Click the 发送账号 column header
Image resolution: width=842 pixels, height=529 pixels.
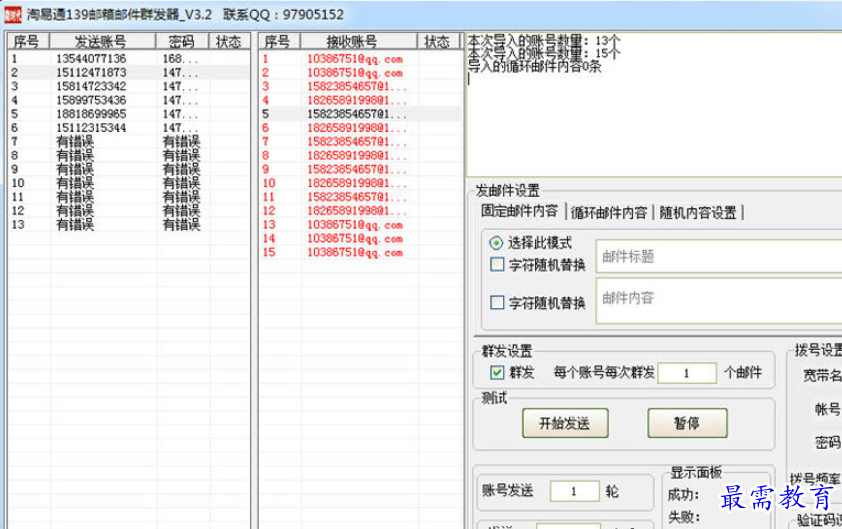(x=102, y=42)
